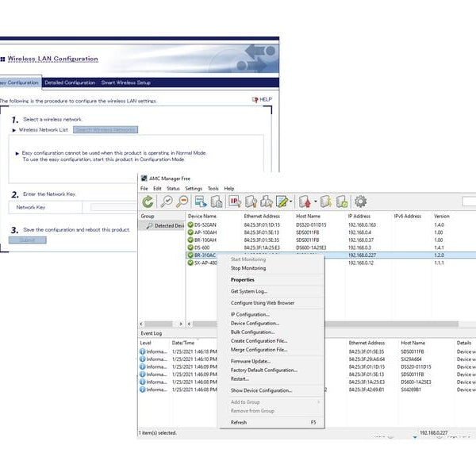The image size is (476, 476).
Task: Click the Get System Log toolbar icon
Action: [x=217, y=202]
